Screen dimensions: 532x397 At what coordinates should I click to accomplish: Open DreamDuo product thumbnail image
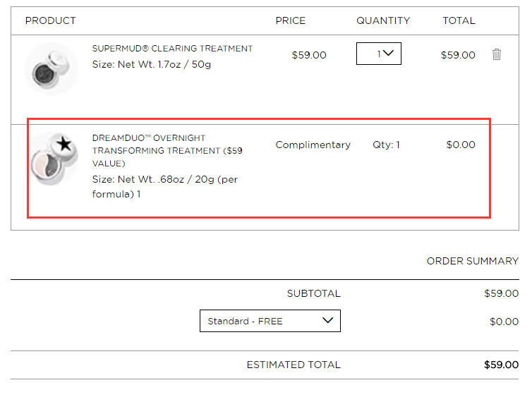[54, 159]
